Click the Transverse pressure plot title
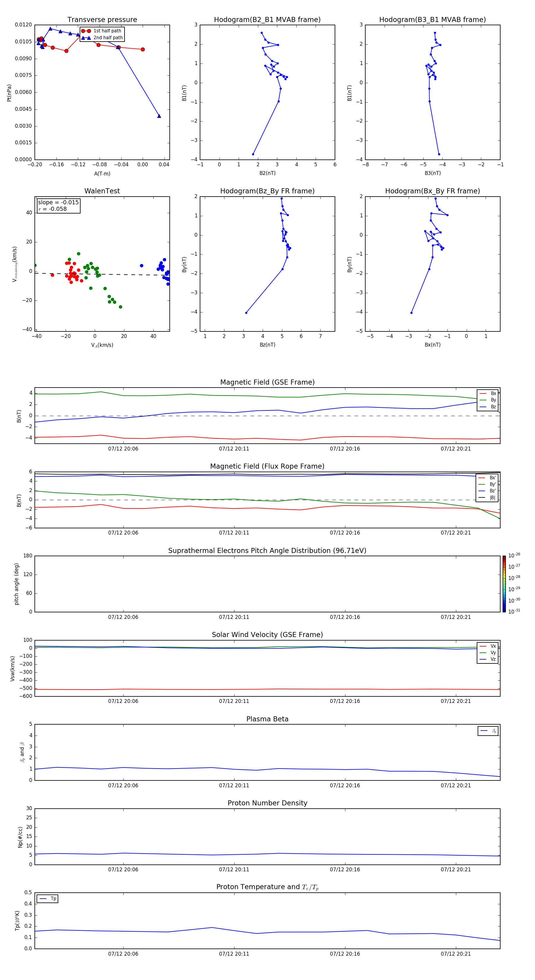Viewport: 535px width, 980px height. pyautogui.click(x=102, y=20)
